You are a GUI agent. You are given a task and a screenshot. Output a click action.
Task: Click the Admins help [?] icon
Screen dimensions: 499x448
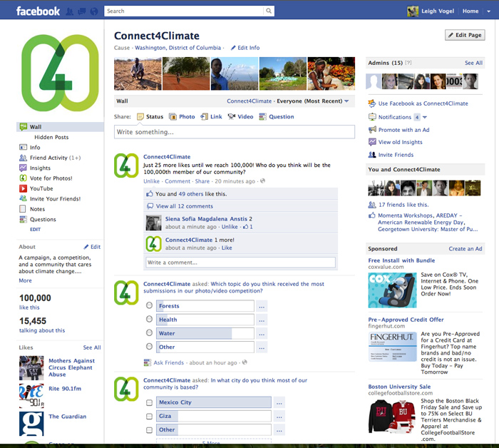point(408,63)
